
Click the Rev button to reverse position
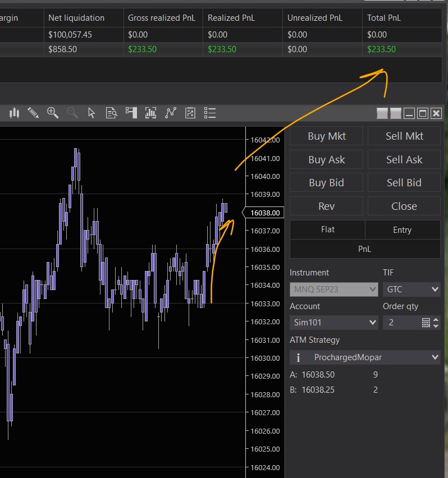coord(326,206)
